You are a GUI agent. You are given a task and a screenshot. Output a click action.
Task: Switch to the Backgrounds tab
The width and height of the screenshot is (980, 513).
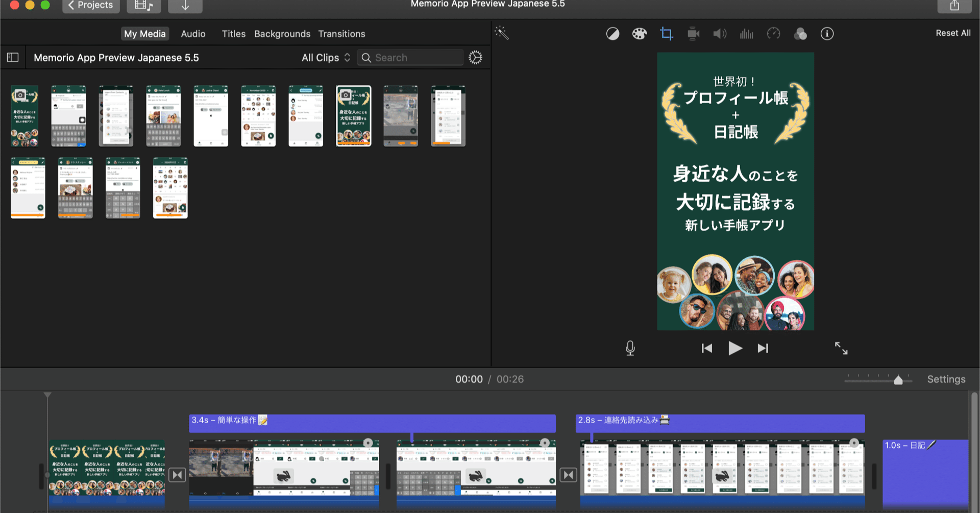pos(282,34)
